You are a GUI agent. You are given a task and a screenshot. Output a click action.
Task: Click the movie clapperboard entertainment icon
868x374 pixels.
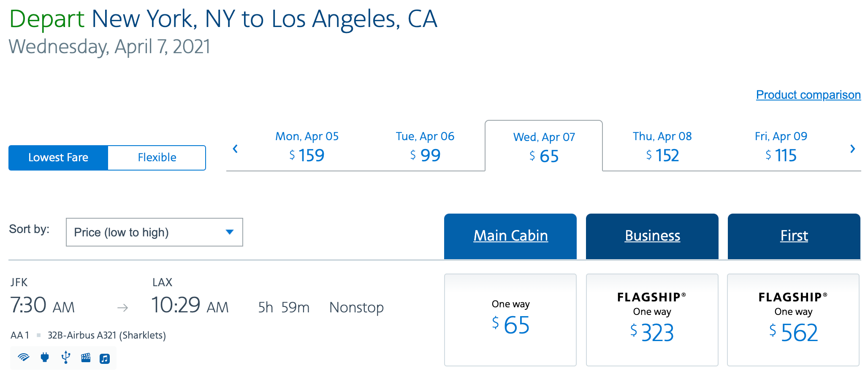86,358
